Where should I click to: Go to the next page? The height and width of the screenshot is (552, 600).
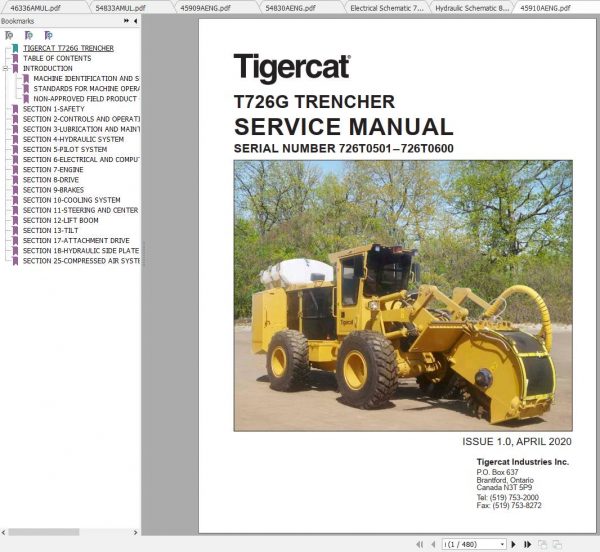tap(514, 544)
